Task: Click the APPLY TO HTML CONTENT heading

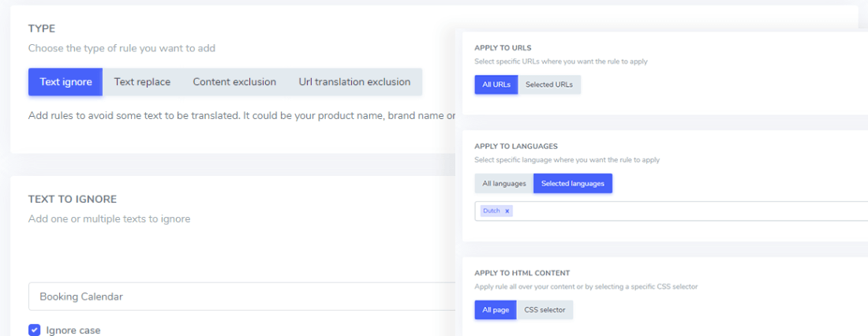Action: (x=522, y=273)
